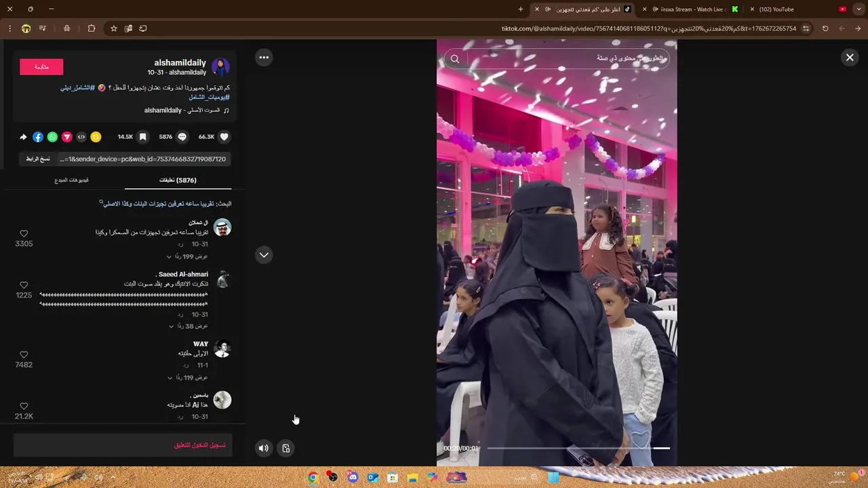The image size is (868, 488).
Task: Switch to the iiroxa Stream browser tab
Action: 693,9
